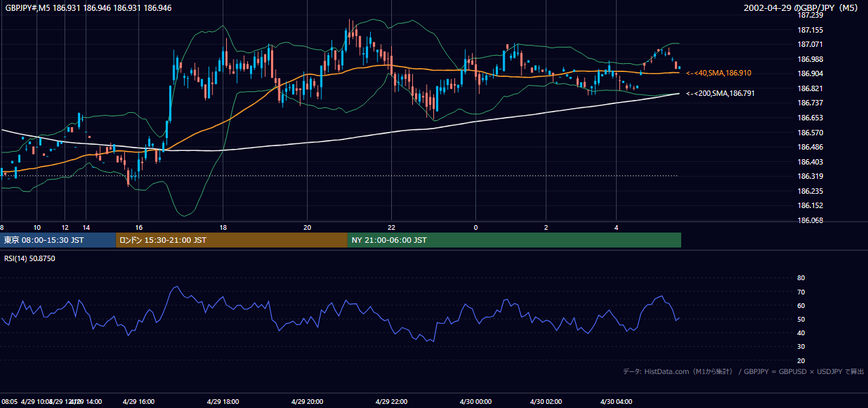Click the 4/29 16:00 bottom date label
The image size is (868, 408).
click(139, 402)
